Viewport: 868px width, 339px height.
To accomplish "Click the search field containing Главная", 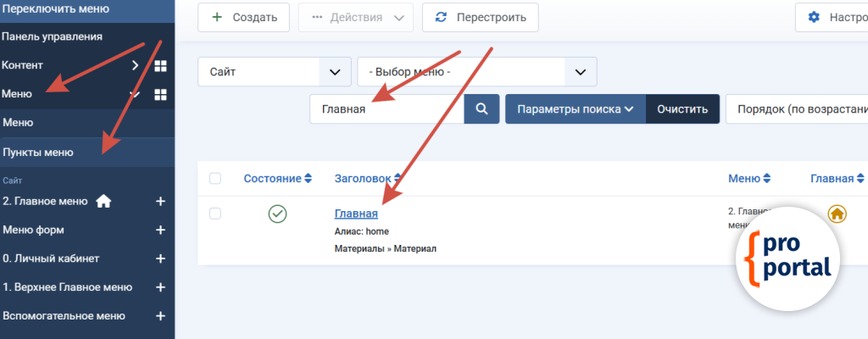I will click(x=387, y=109).
